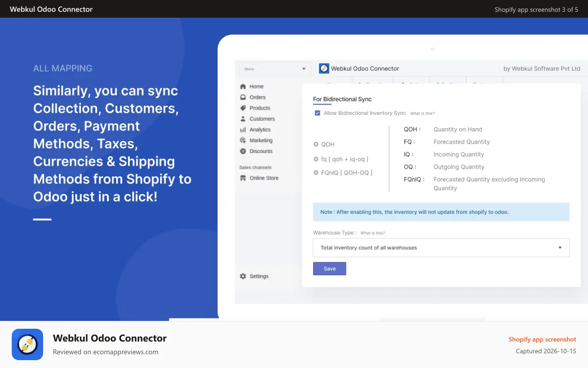Select the FQnIQ [ QOH-OQ ] radio option
The width and height of the screenshot is (588, 368).
click(316, 173)
